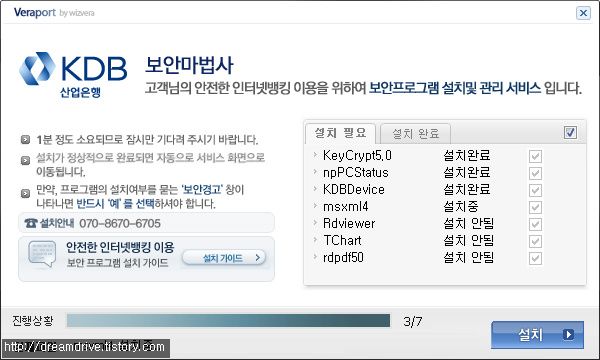
Task: Click the 진행상황 progress bar
Action: [x=228, y=321]
